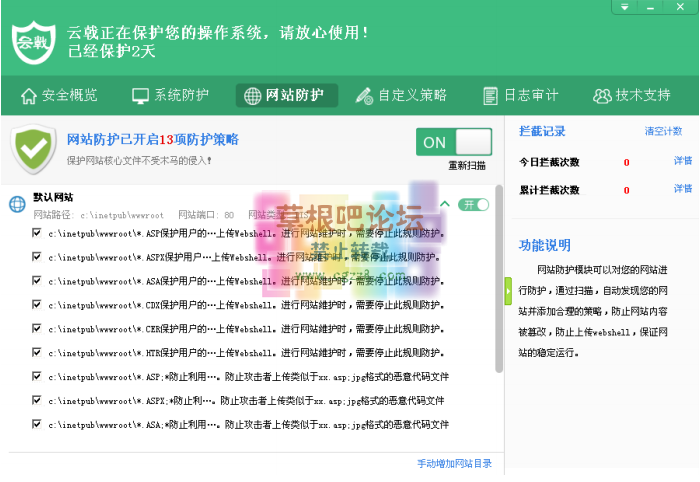Open the 系统防护 tab
Screen dimensions: 700x482
[171, 96]
